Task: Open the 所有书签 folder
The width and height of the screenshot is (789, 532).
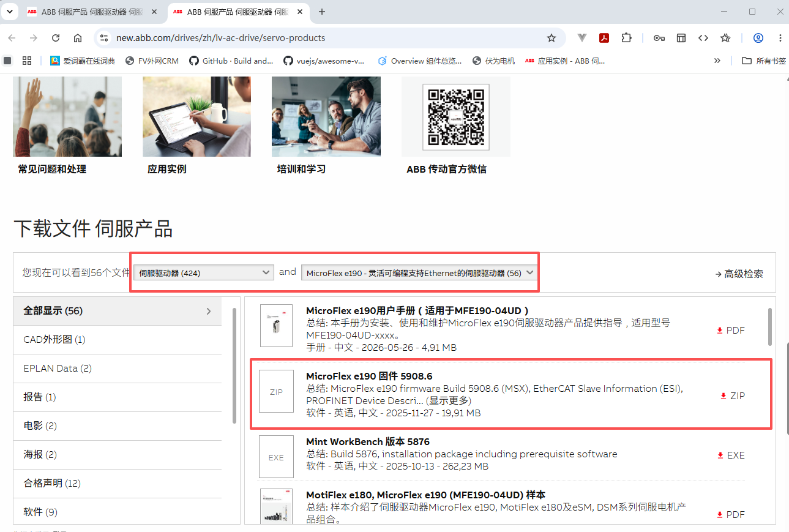Action: [x=764, y=61]
